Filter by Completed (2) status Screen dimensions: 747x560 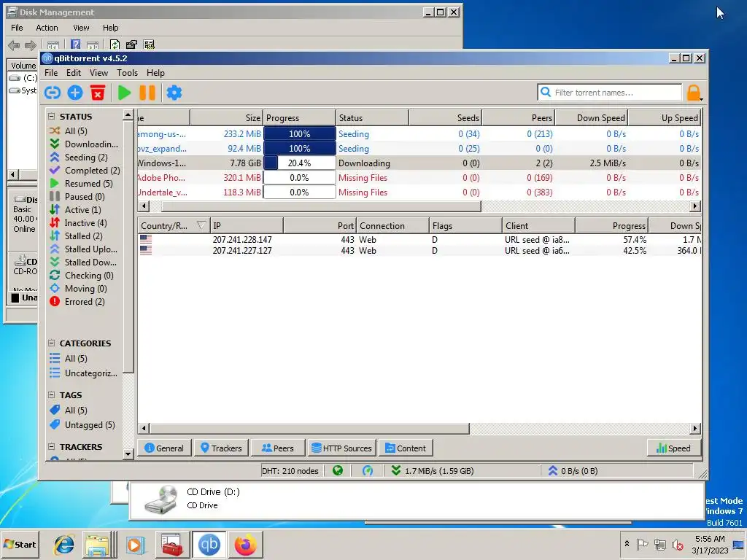click(85, 170)
